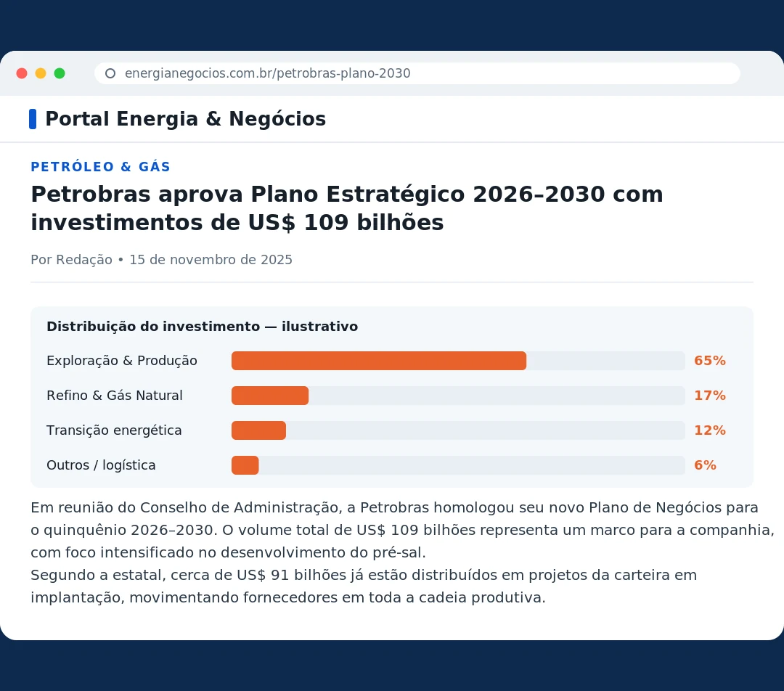Click the 17% value
784x691 pixels.
(x=709, y=396)
